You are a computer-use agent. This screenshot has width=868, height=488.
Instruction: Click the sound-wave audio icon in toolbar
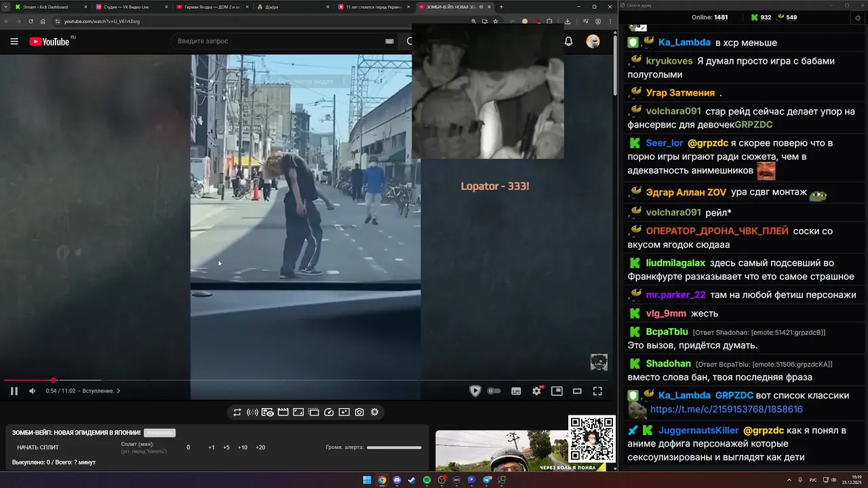point(252,412)
